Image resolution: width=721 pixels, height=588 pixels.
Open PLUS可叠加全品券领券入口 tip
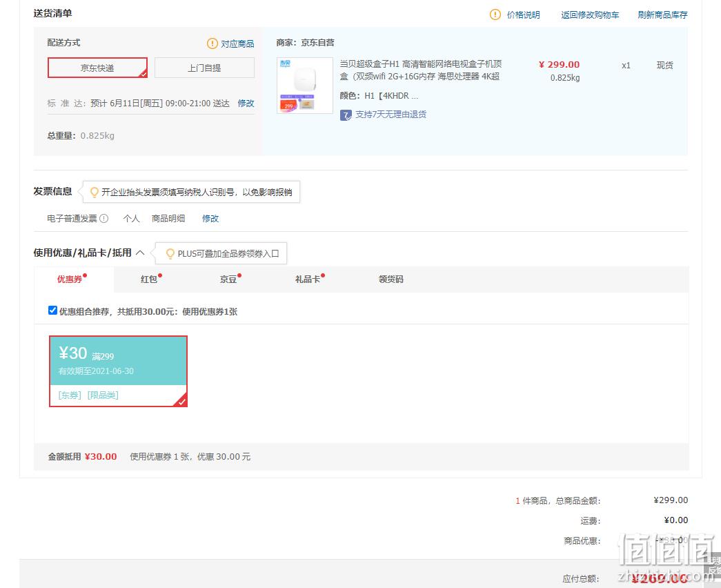click(228, 253)
